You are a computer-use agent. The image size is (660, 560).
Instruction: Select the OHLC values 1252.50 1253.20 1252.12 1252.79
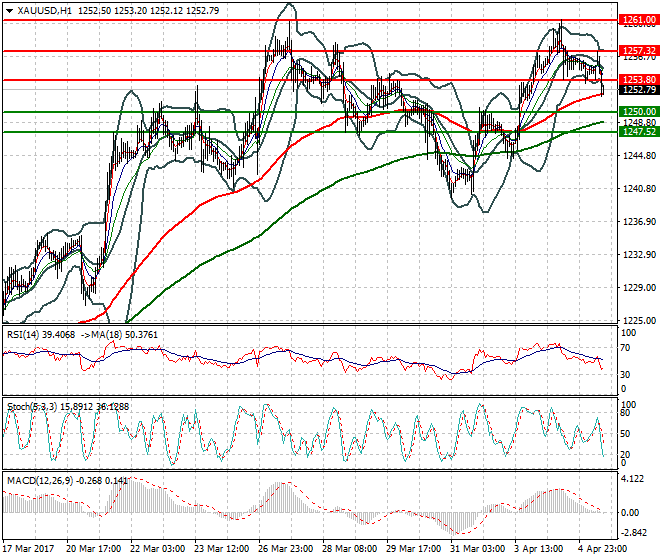coord(149,11)
